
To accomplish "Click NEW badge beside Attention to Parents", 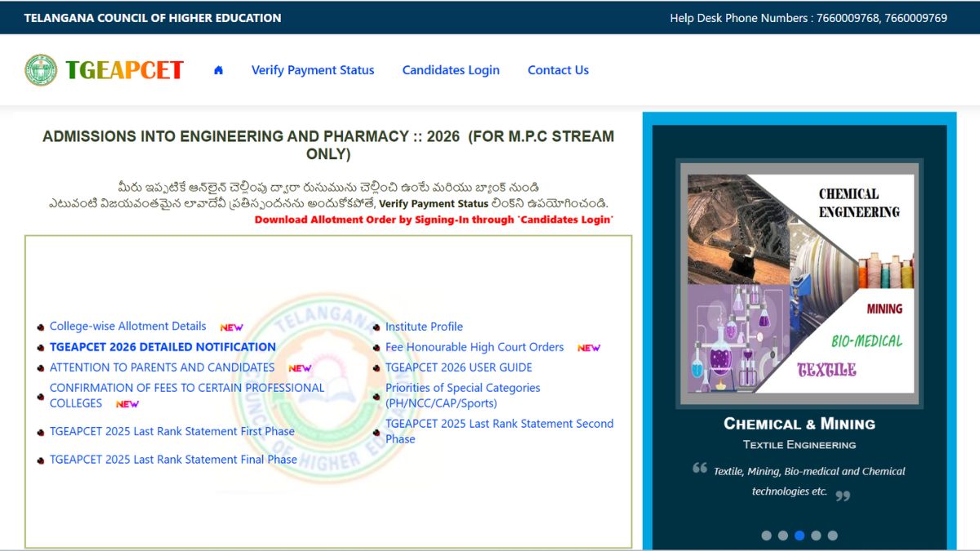I will 300,368.
